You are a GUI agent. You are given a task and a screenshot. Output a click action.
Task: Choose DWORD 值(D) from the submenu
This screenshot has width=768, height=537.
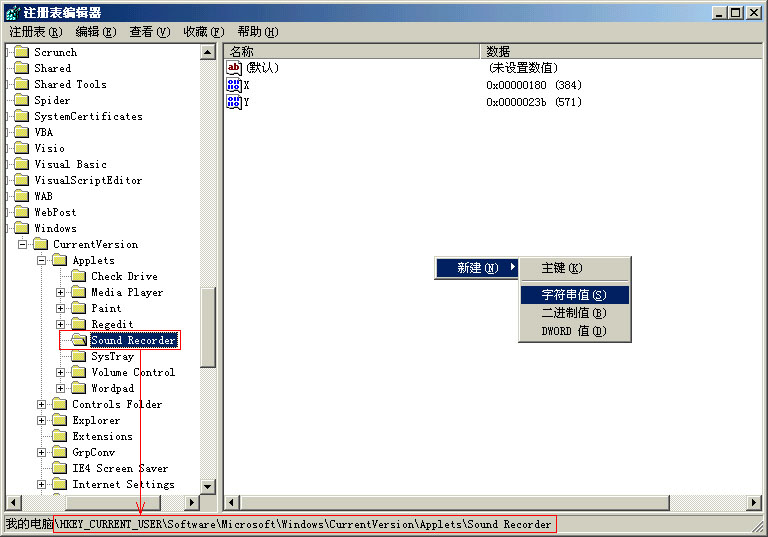coord(575,331)
